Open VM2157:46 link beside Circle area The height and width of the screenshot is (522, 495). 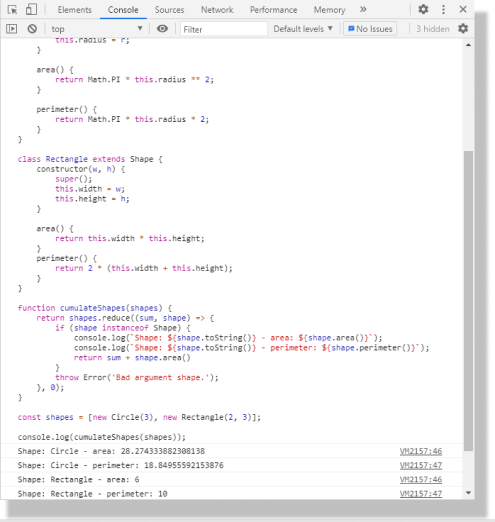pyautogui.click(x=421, y=451)
